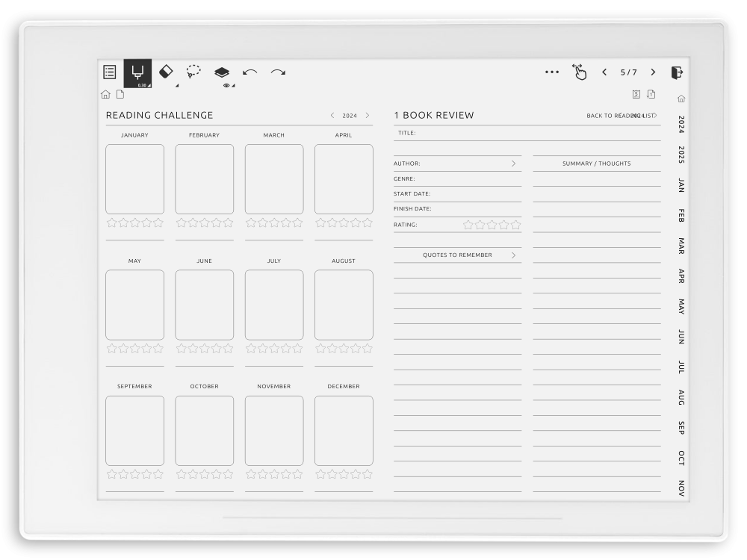Open the NOVEMBER book cover box
Screen dimensions: 747x560
[274, 431]
